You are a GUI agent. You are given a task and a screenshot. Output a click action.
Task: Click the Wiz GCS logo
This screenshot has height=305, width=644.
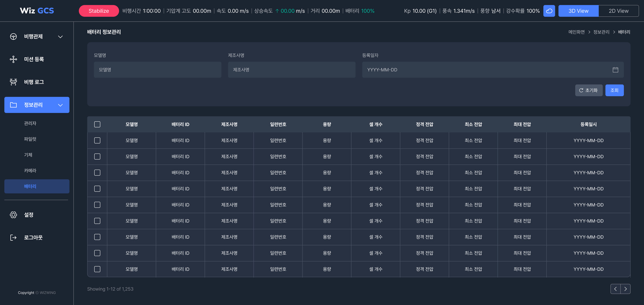pyautogui.click(x=37, y=11)
